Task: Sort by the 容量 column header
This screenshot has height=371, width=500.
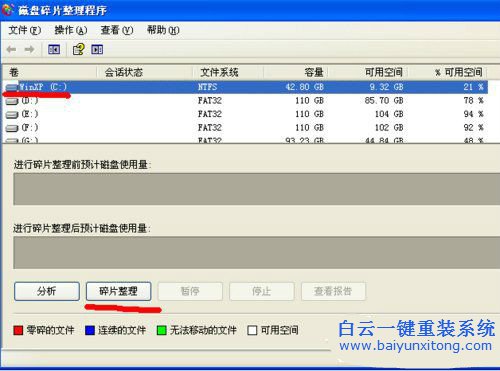Action: pyautogui.click(x=296, y=72)
